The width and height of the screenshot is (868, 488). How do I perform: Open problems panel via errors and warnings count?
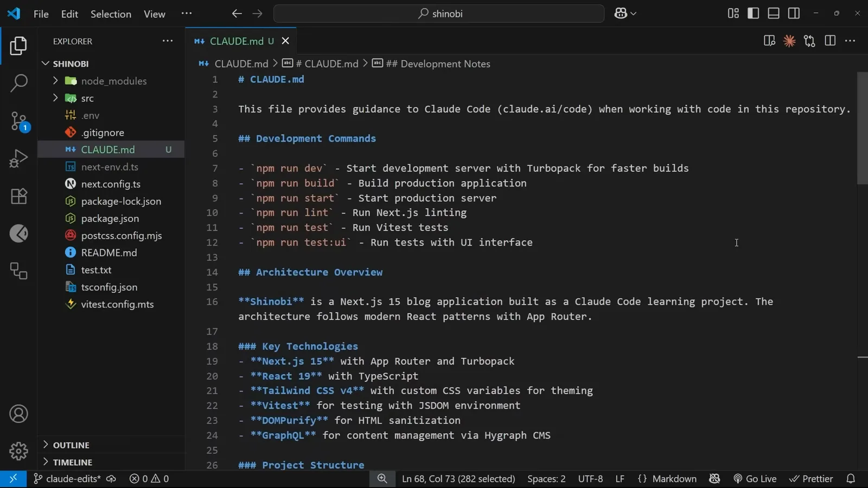tap(149, 479)
